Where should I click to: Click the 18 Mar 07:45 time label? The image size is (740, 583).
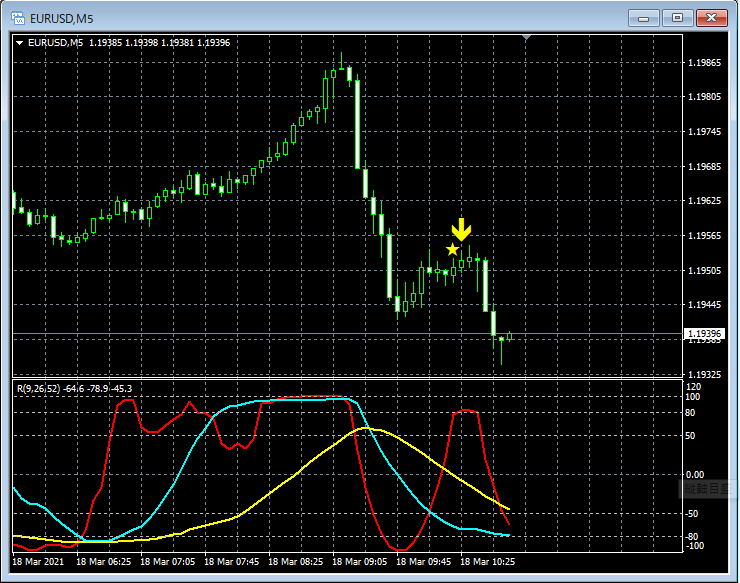point(231,562)
